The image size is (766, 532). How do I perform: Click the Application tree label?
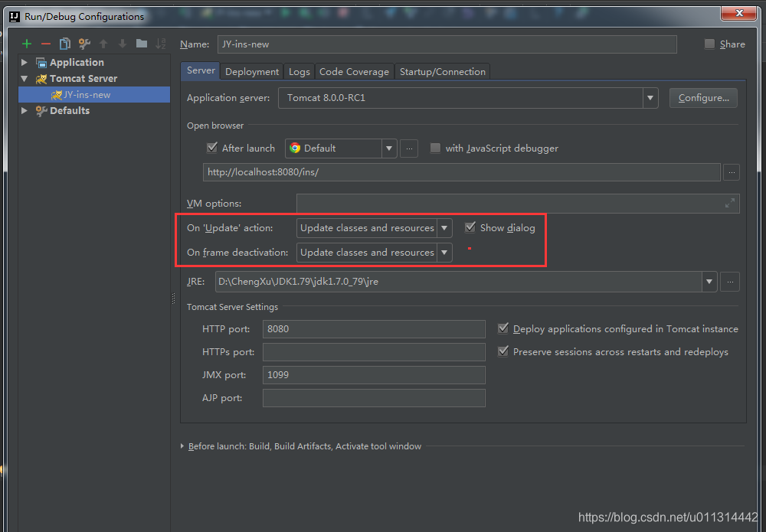click(77, 63)
